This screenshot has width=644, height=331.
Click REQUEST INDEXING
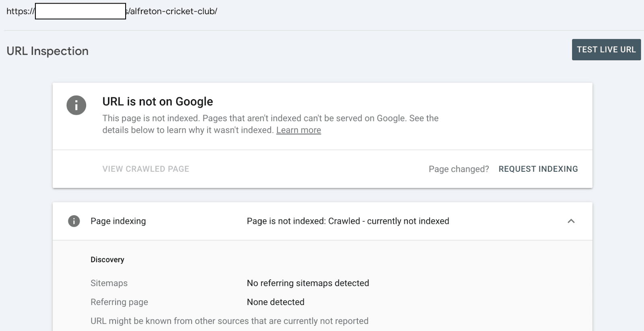(538, 169)
